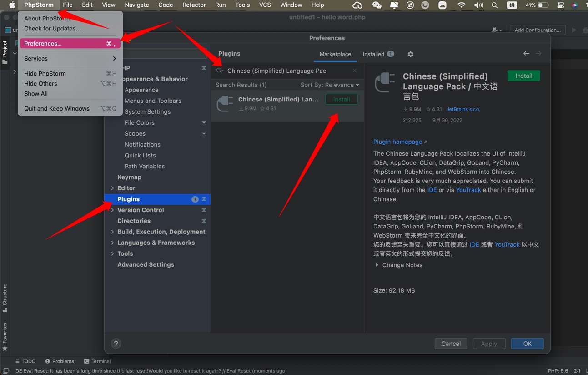Choose Hide PhpStorm menu item

coord(70,74)
